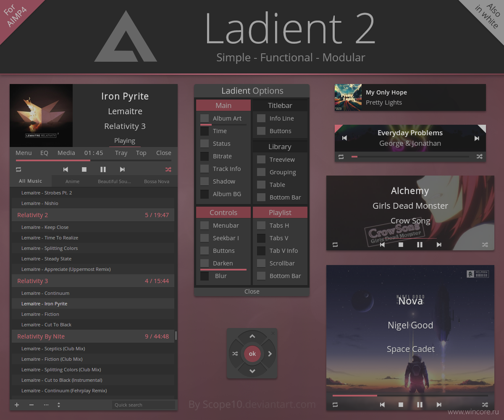The height and width of the screenshot is (420, 504).
Task: Stop playback in the main player
Action: [84, 170]
